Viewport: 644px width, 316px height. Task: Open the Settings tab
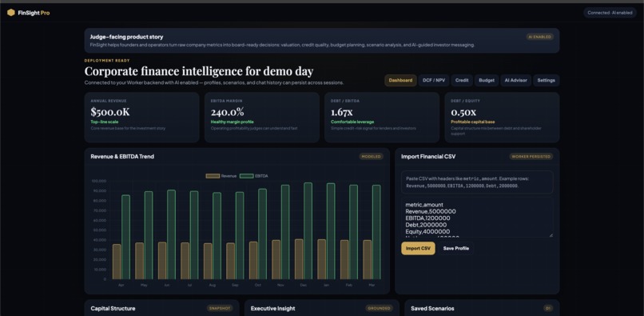pos(546,80)
